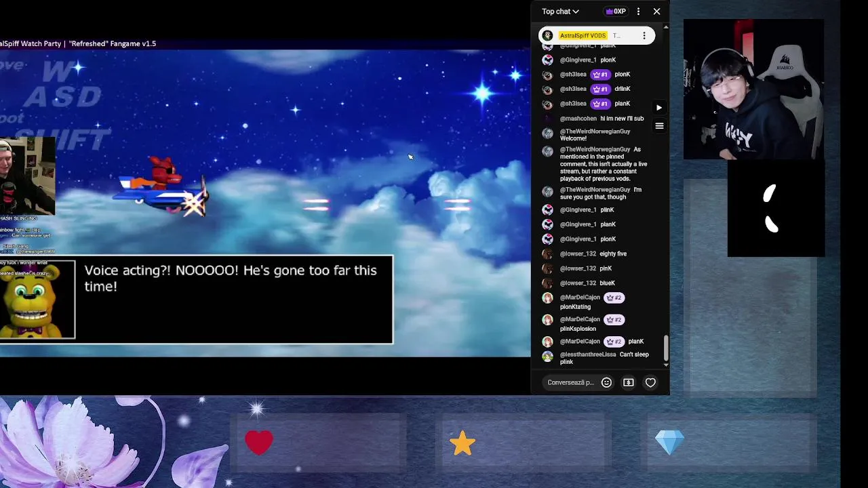Click @mashcohen username in chat
The width and height of the screenshot is (868, 488).
point(578,119)
